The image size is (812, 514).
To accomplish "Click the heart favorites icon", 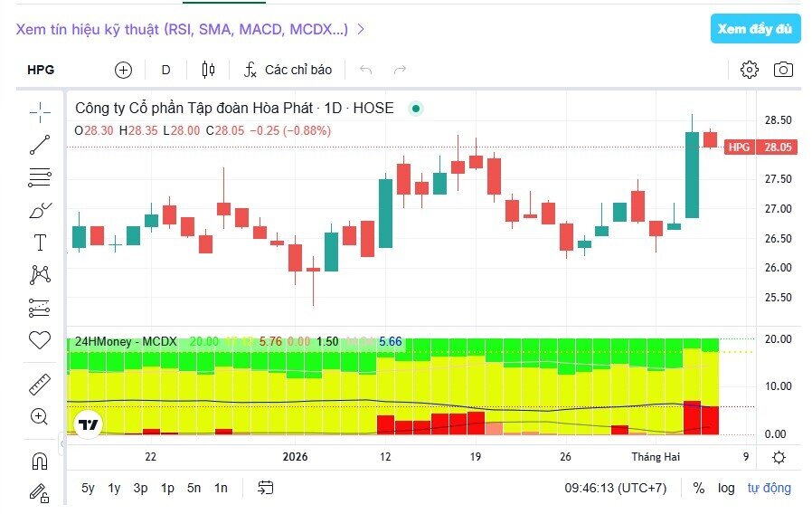I will click(40, 340).
